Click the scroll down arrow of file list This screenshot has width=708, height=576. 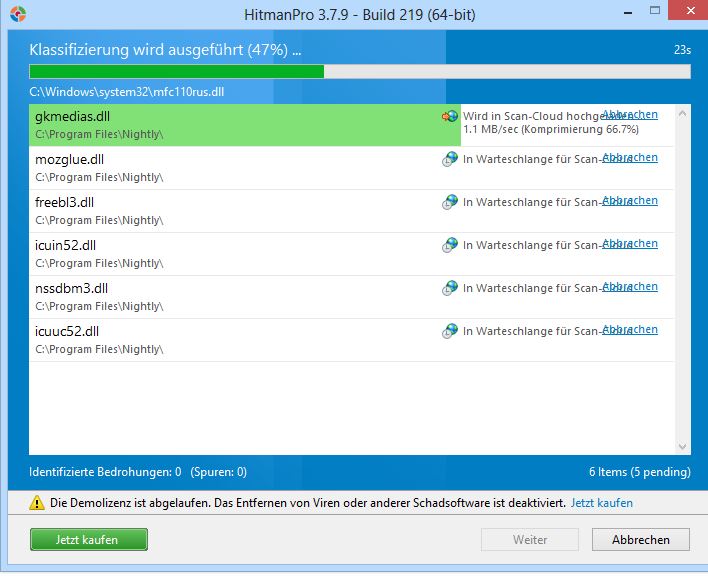click(682, 447)
